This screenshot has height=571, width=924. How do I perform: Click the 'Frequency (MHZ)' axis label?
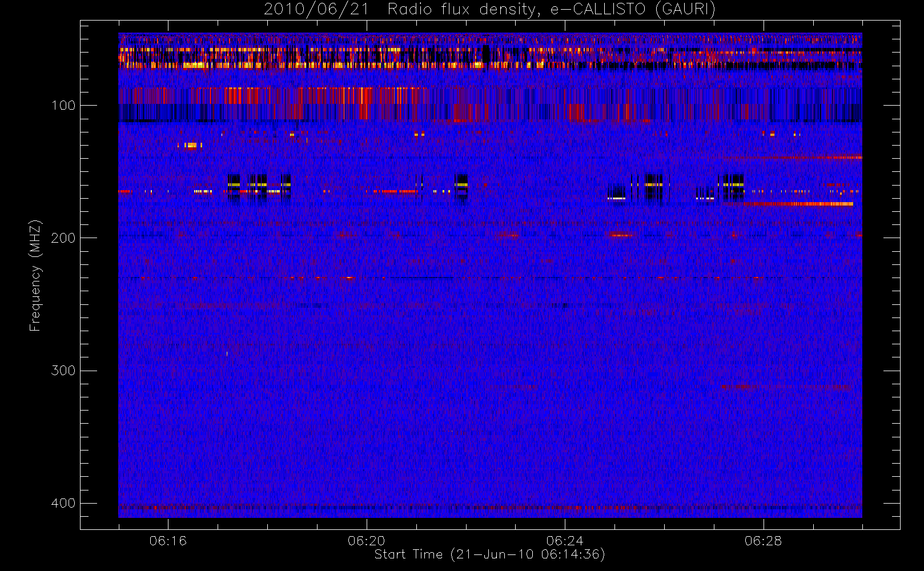coord(35,275)
